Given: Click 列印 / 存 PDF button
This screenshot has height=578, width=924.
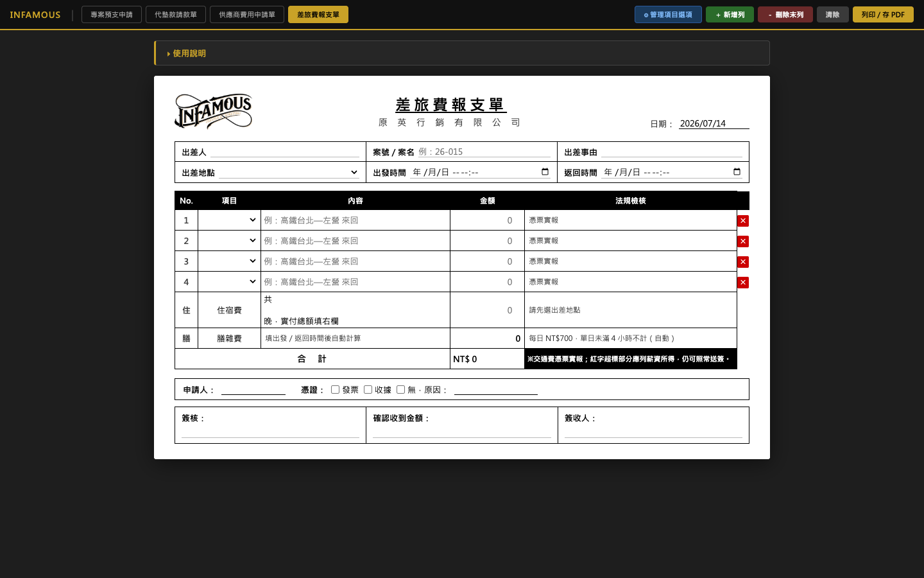Looking at the screenshot, I should click(x=883, y=15).
